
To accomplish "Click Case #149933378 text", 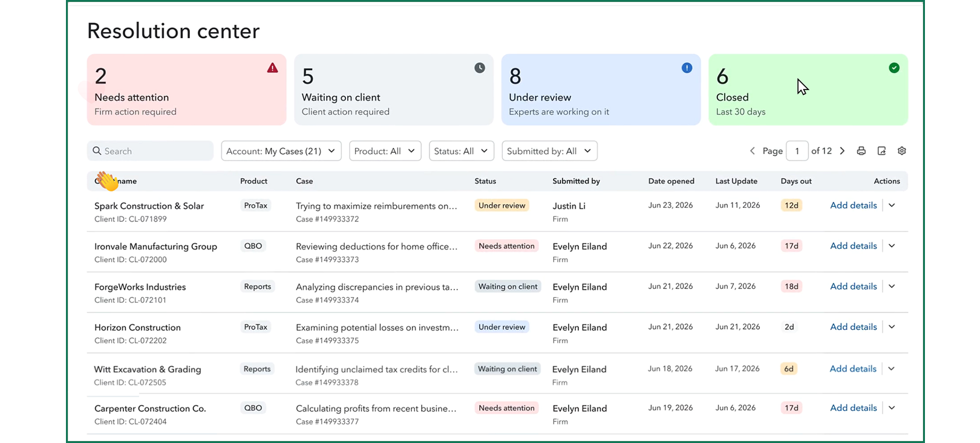I will [327, 383].
